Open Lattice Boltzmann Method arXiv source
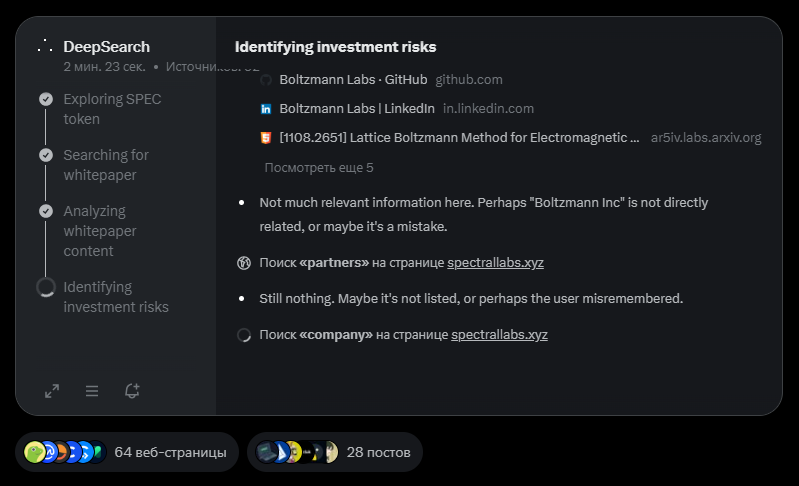This screenshot has width=799, height=486. coord(459,138)
